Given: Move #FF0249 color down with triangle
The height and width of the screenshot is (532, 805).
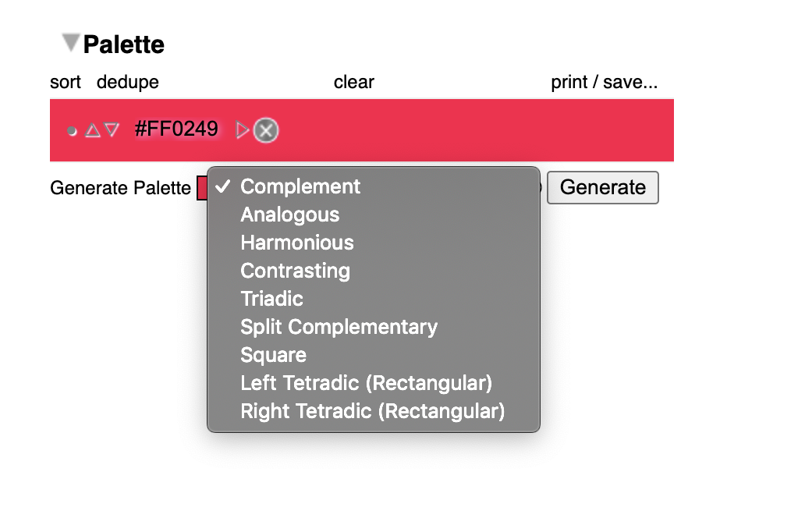Looking at the screenshot, I should click(x=112, y=130).
